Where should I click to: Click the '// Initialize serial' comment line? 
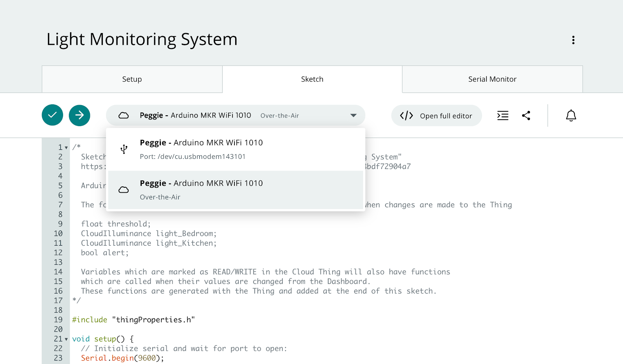point(184,348)
